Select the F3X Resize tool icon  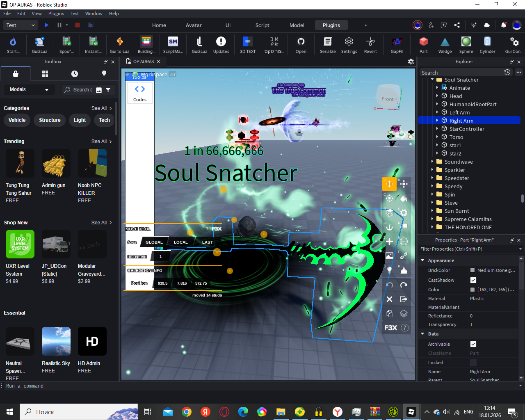[404, 184]
